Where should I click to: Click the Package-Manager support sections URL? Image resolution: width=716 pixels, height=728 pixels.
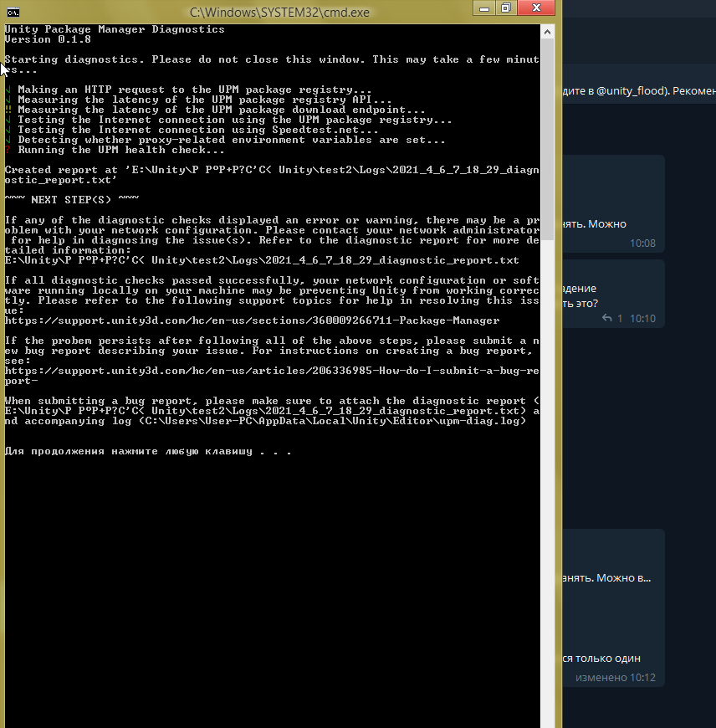tap(252, 320)
